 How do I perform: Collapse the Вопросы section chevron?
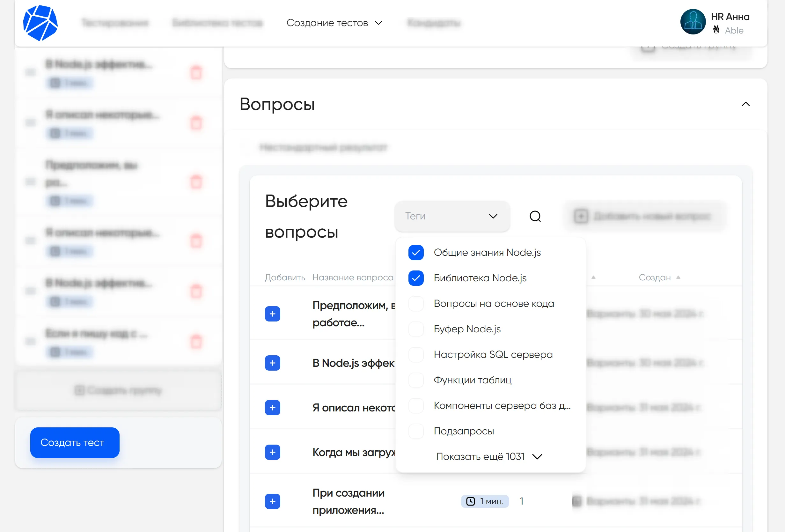click(745, 104)
